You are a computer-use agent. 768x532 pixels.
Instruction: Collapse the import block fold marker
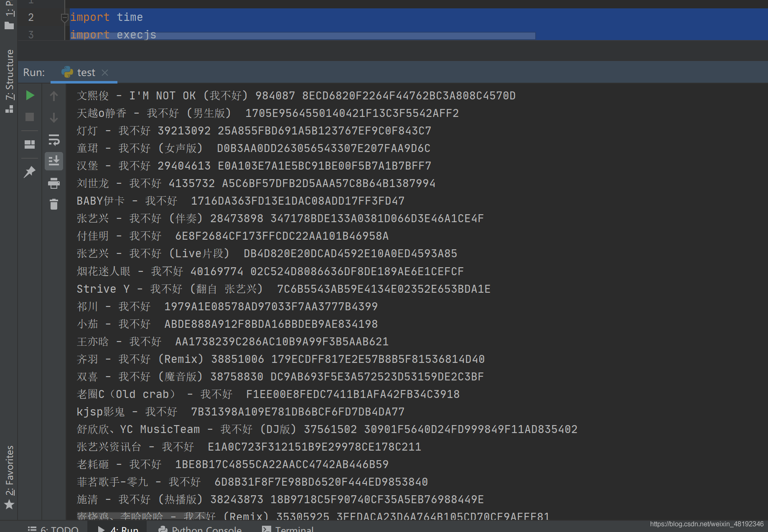(x=64, y=18)
